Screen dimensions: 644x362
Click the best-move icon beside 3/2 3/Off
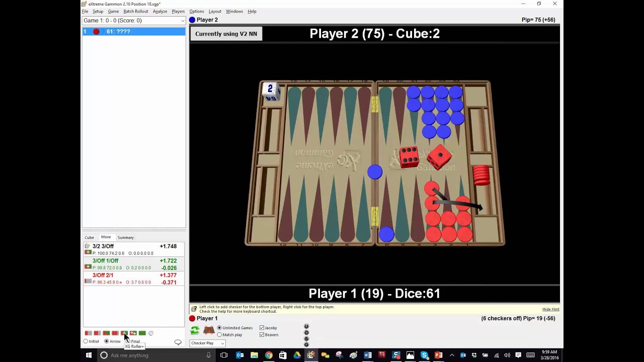click(x=88, y=246)
